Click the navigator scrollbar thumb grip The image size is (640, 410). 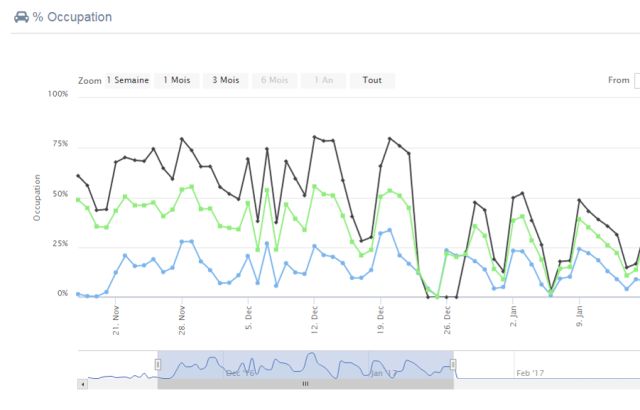pyautogui.click(x=305, y=383)
